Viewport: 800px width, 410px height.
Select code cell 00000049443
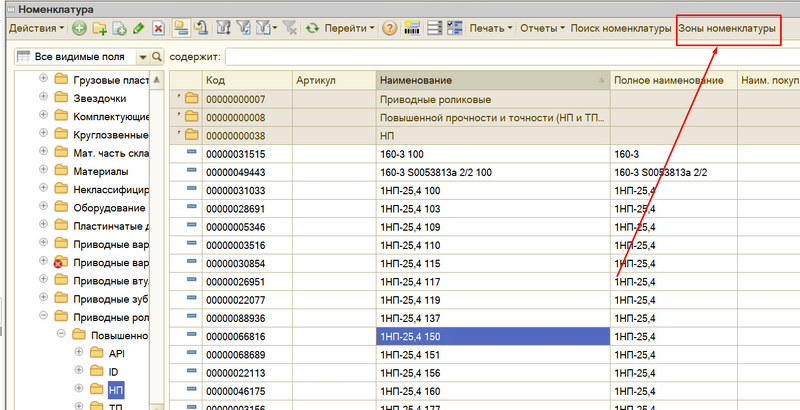point(248,173)
